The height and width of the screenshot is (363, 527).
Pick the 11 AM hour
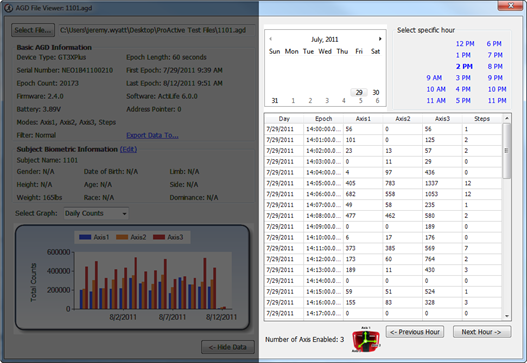(x=436, y=101)
